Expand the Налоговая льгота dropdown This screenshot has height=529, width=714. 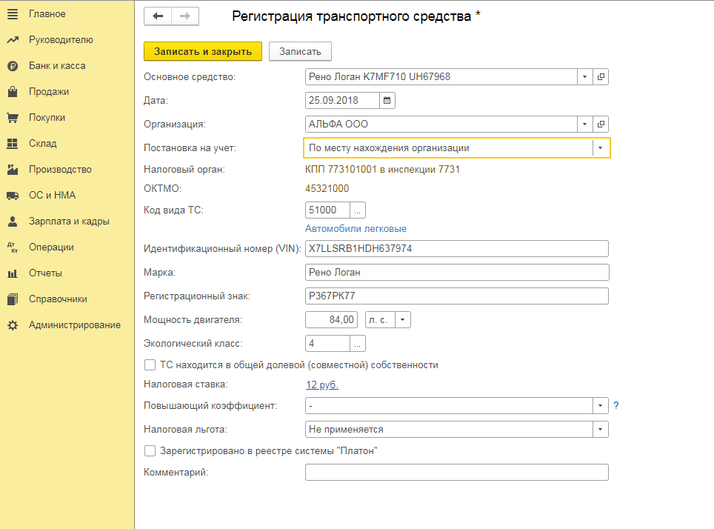point(600,429)
